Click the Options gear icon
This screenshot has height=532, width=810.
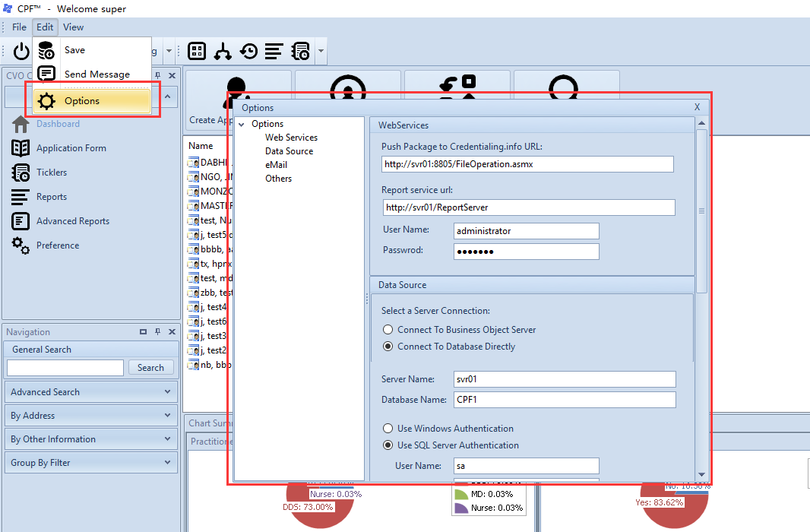tap(46, 101)
